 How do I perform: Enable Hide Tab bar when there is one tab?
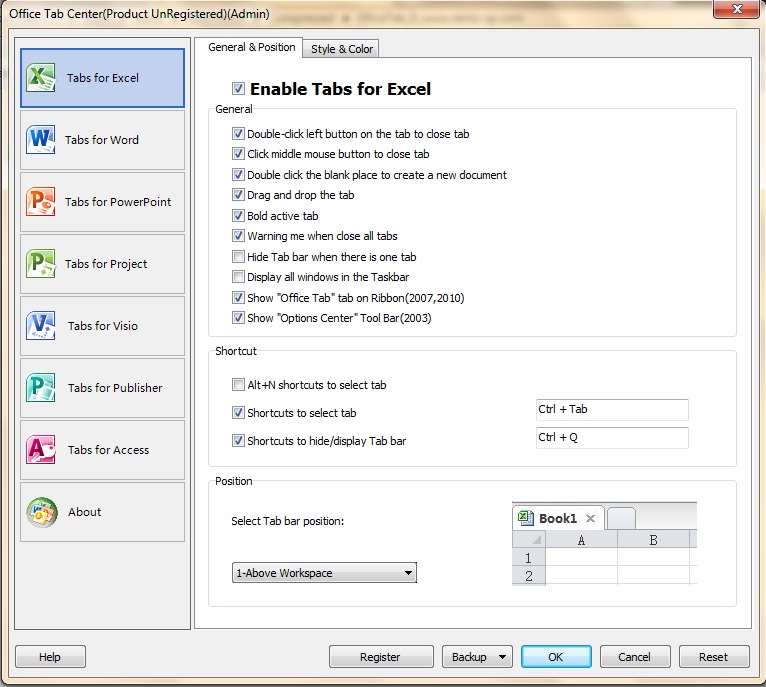point(238,257)
